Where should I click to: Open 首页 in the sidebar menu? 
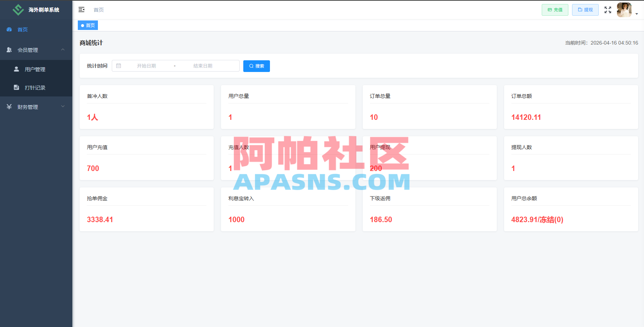click(x=36, y=29)
